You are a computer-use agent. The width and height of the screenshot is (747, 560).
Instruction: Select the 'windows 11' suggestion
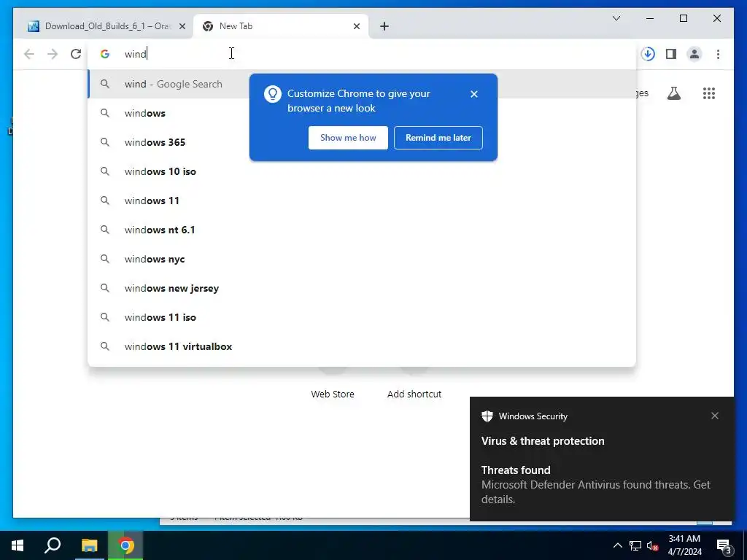pos(362,201)
